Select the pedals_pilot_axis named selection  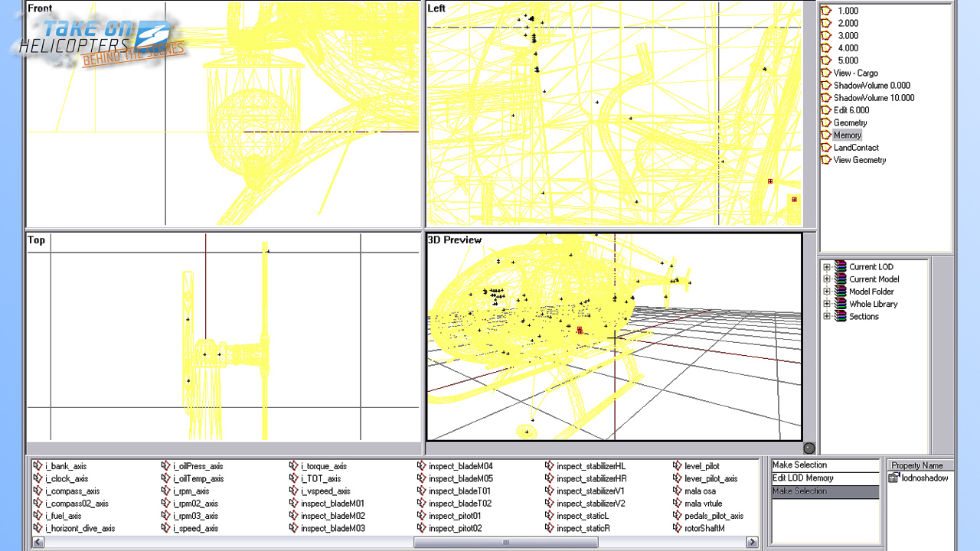(x=714, y=516)
